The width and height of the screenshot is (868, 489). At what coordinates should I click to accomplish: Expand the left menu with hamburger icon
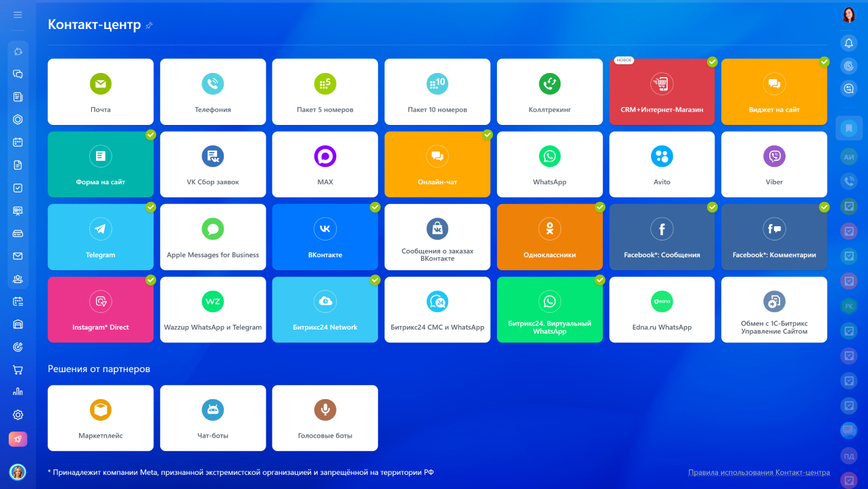[18, 15]
